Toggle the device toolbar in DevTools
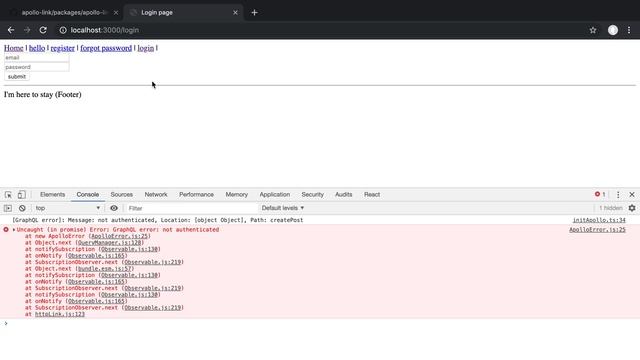Image resolution: width=640 pixels, height=360 pixels. pos(22,195)
